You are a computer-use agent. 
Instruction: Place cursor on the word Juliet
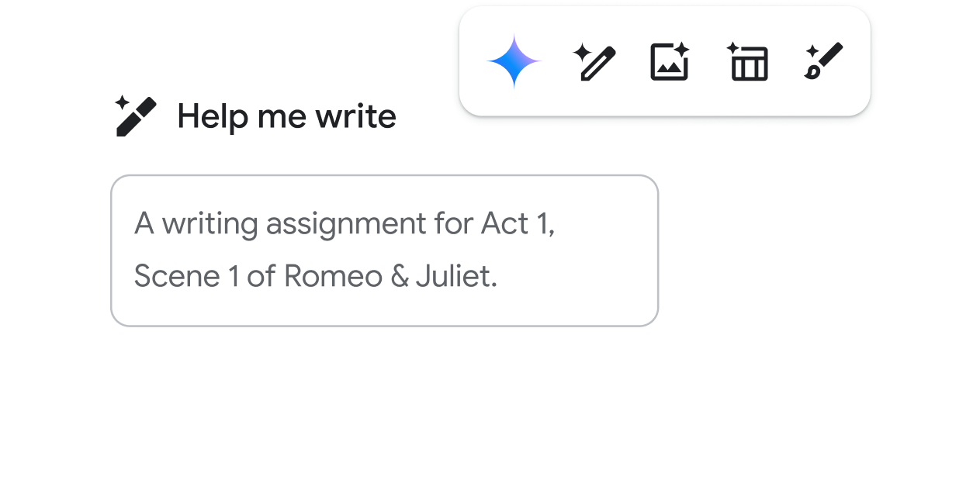(x=455, y=276)
